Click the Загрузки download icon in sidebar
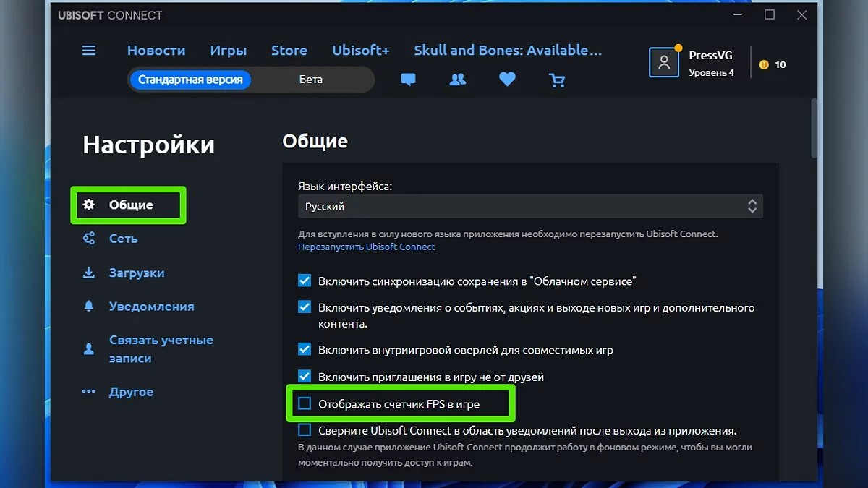This screenshot has width=868, height=488. coord(89,273)
